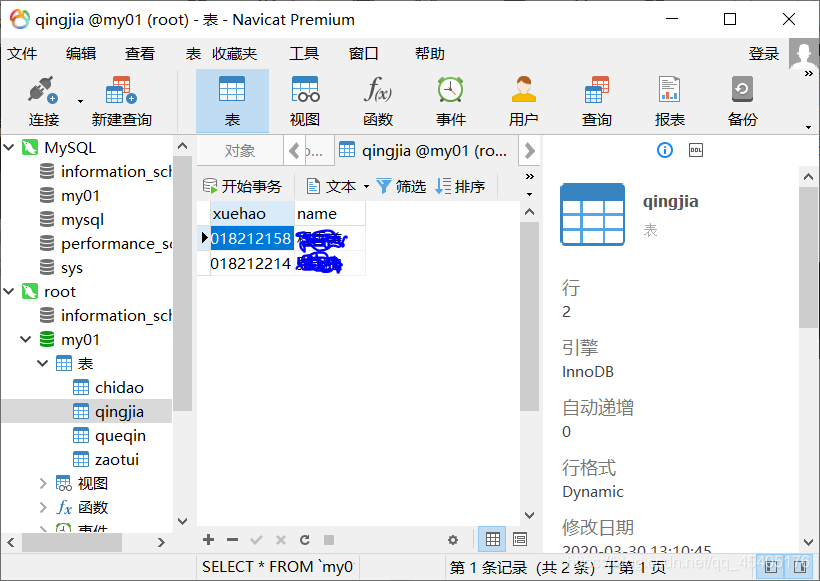The width and height of the screenshot is (820, 581).
Task: Open the grid settings gear icon
Action: 453,540
